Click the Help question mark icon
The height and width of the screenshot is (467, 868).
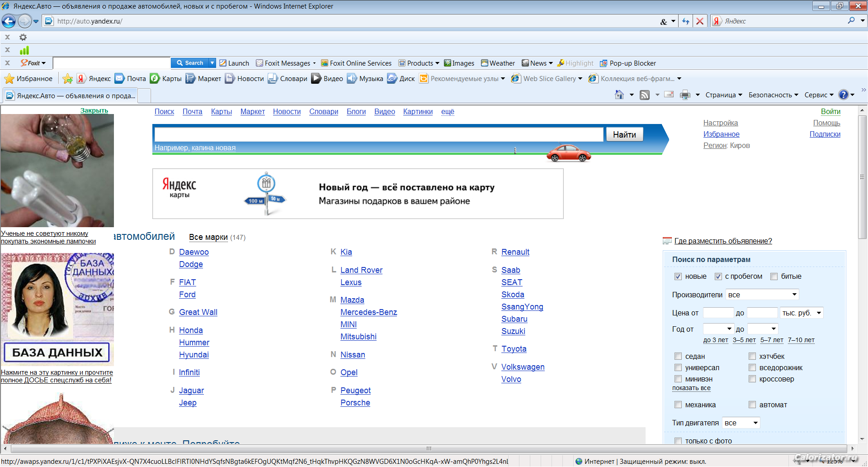(x=844, y=95)
